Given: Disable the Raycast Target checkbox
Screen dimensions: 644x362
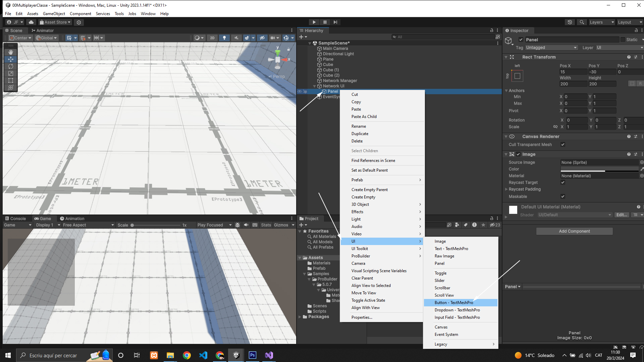Looking at the screenshot, I should [x=563, y=182].
